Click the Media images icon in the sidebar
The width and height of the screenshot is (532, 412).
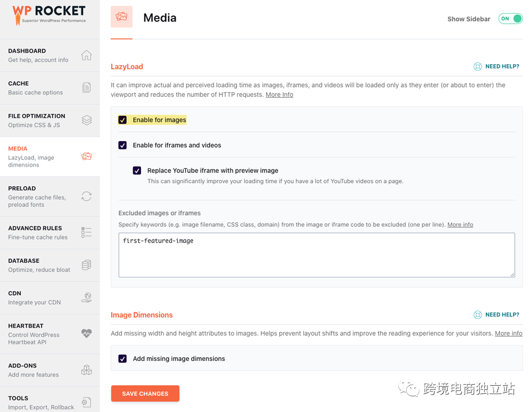pos(86,156)
